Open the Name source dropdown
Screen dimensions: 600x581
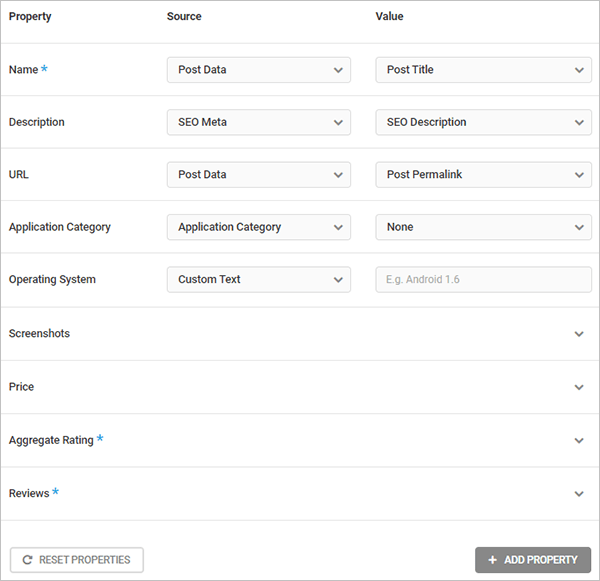(x=259, y=70)
